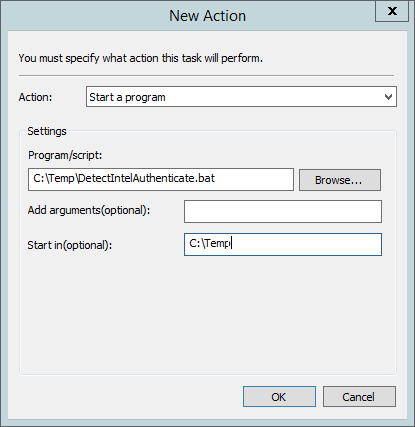The height and width of the screenshot is (427, 415).
Task: Confirm the new action with OK
Action: click(x=279, y=397)
